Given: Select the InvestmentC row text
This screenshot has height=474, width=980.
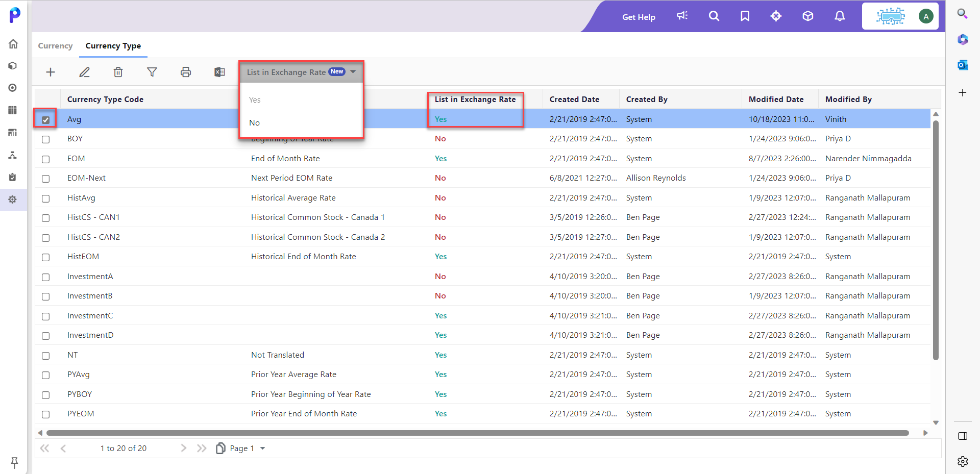Looking at the screenshot, I should 90,316.
